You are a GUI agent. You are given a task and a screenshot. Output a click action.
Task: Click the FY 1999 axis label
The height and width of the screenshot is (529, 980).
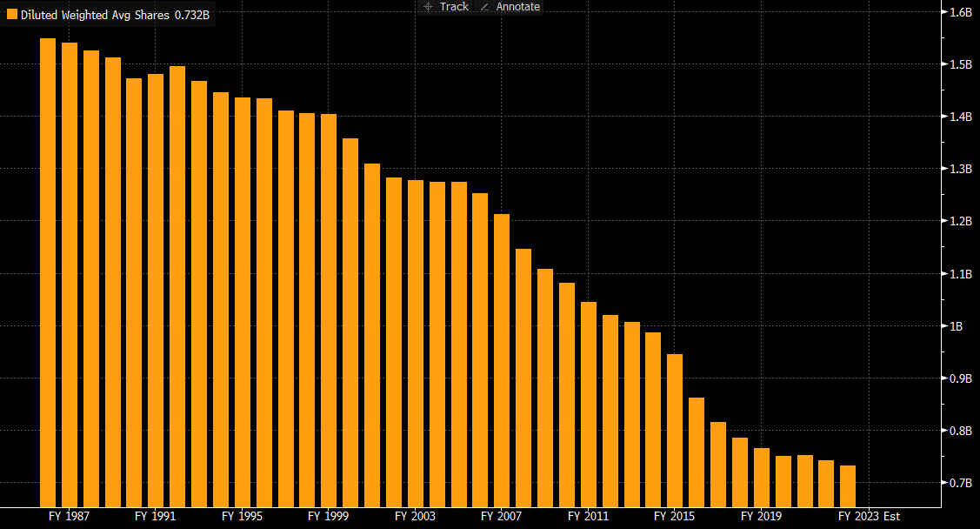[328, 517]
